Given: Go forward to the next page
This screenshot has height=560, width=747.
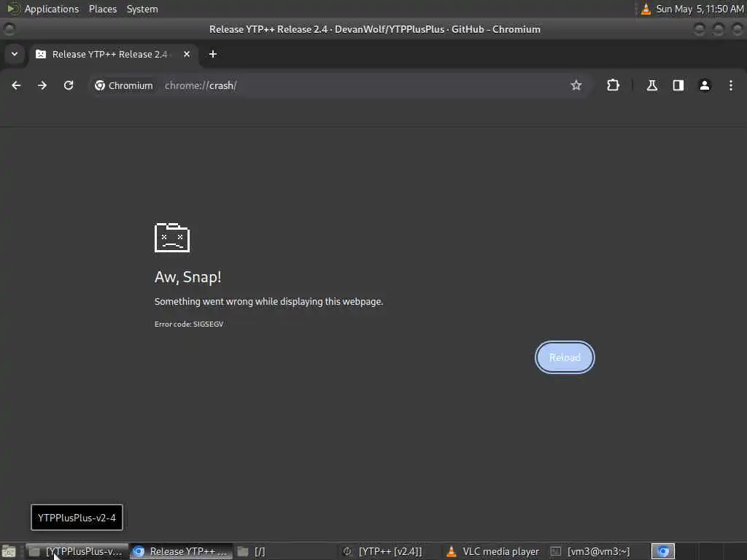Looking at the screenshot, I should pyautogui.click(x=42, y=85).
